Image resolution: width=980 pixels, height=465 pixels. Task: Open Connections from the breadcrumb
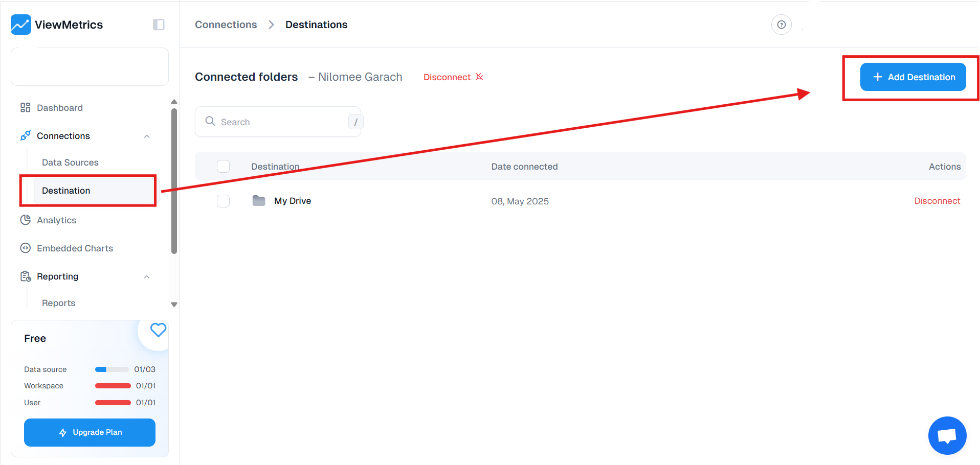(x=226, y=24)
